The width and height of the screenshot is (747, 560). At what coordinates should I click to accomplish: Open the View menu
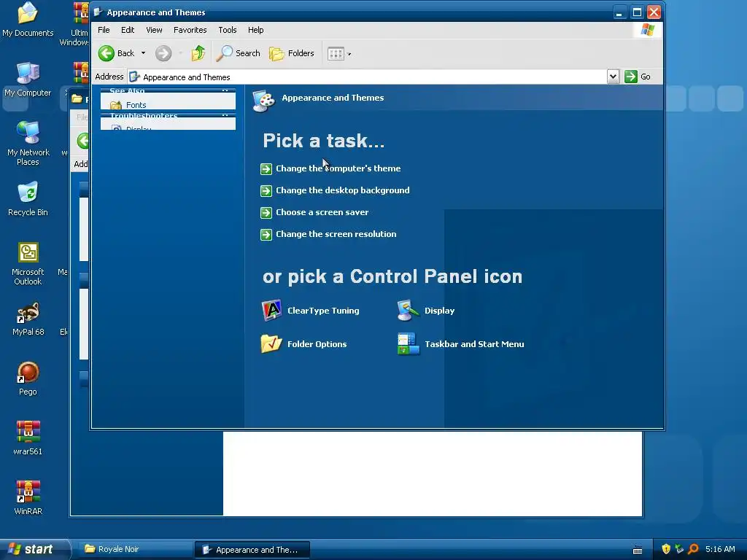pyautogui.click(x=154, y=30)
